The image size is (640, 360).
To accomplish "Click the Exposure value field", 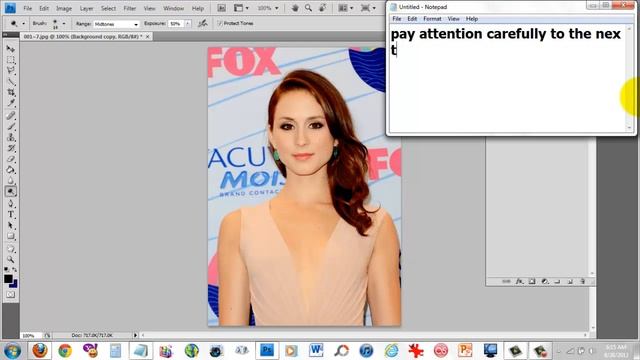I will (x=176, y=24).
